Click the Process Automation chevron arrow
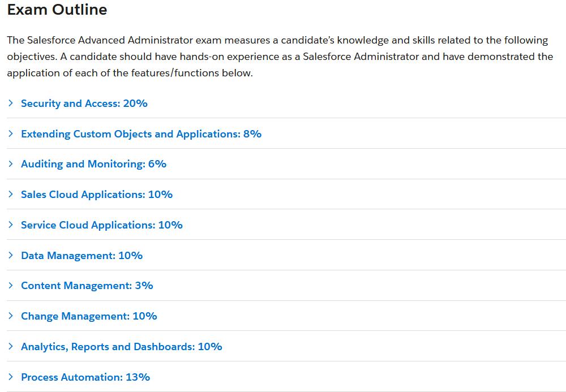 tap(10, 377)
